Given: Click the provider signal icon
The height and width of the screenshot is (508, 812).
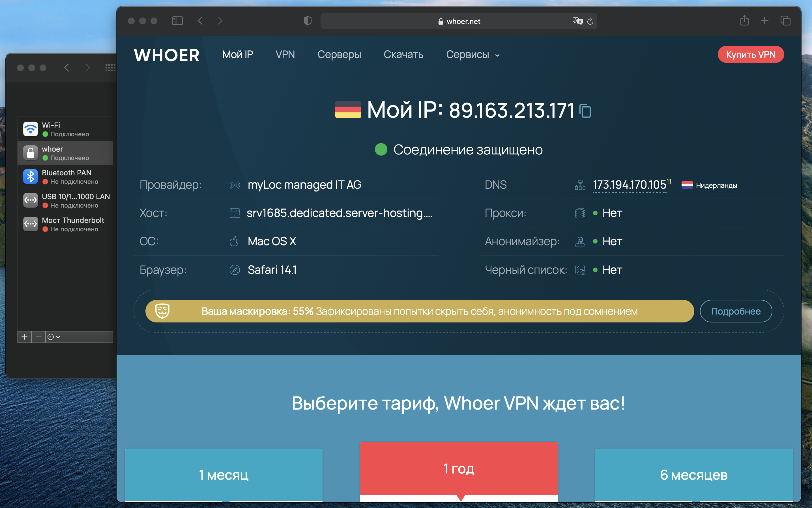Looking at the screenshot, I should (235, 185).
